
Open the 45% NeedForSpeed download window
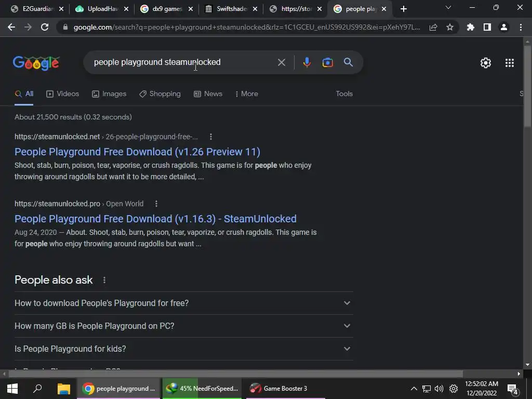[x=202, y=389]
